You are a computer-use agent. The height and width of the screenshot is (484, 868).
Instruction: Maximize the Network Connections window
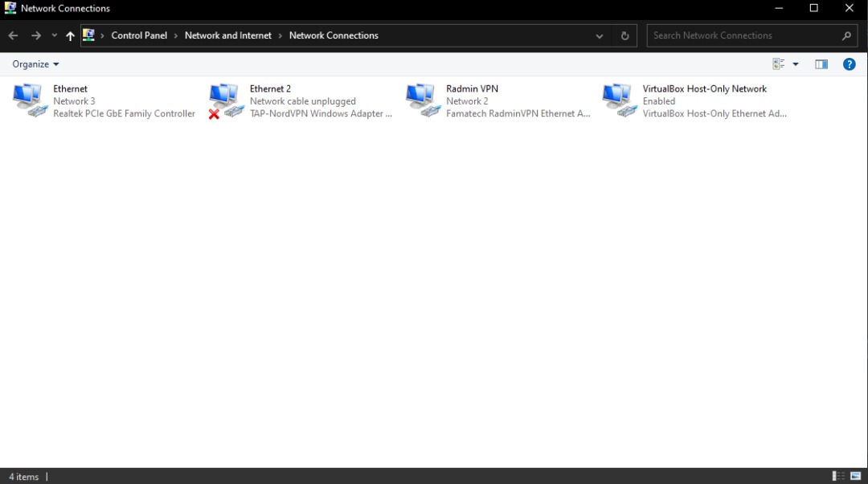pyautogui.click(x=813, y=8)
